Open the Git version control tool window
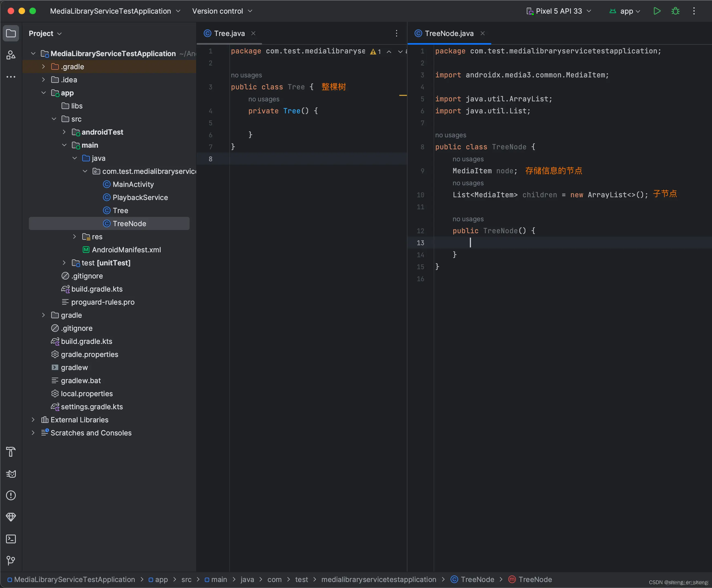712x588 pixels. pyautogui.click(x=11, y=560)
